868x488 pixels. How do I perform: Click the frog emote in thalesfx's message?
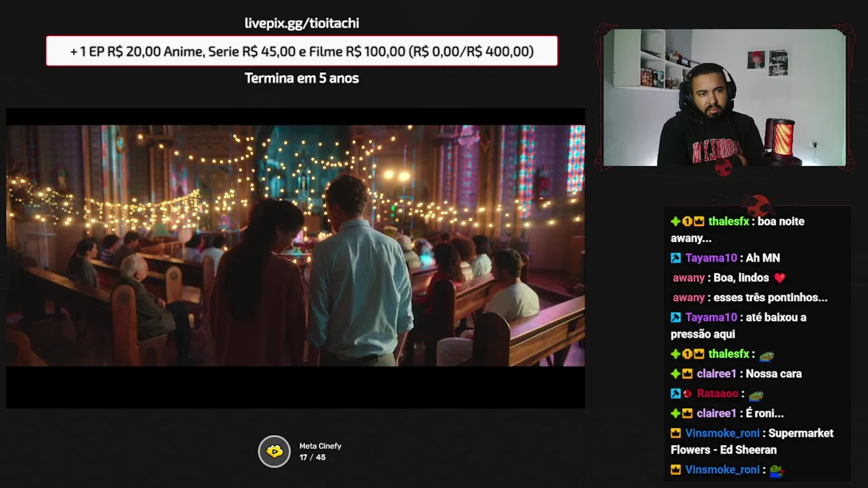click(766, 354)
